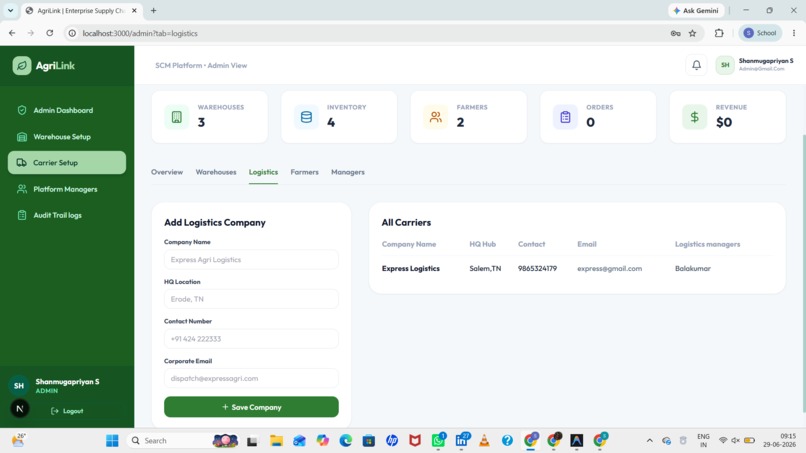Select Carrier Setup sidebar item
This screenshot has width=806, height=453.
point(67,162)
